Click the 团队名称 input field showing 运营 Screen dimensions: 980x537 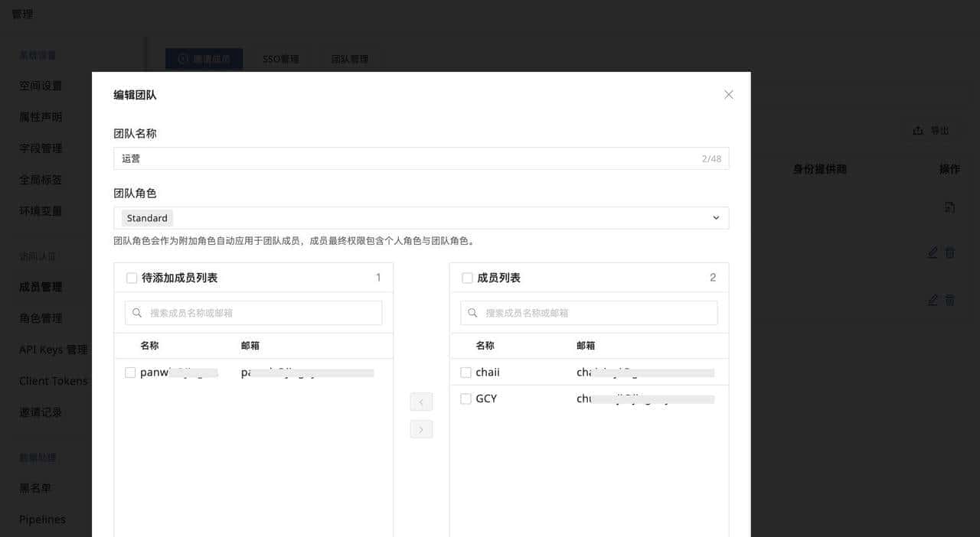421,158
